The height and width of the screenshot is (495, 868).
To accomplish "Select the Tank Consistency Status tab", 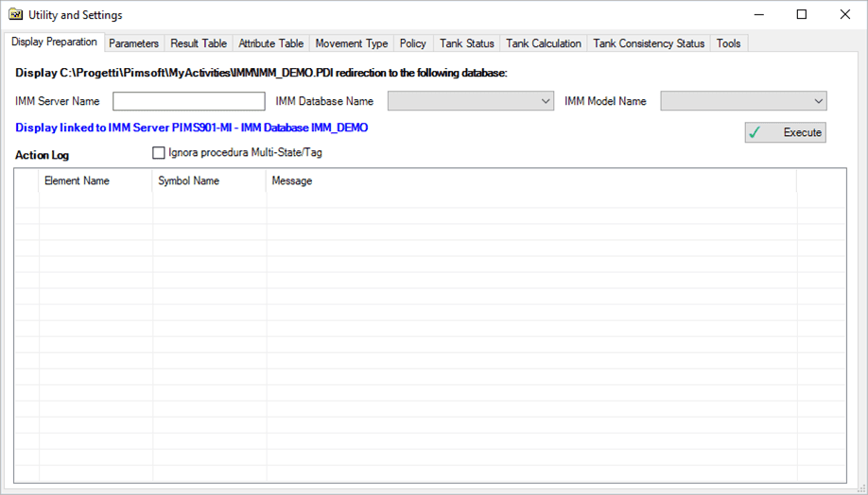I will (x=648, y=43).
